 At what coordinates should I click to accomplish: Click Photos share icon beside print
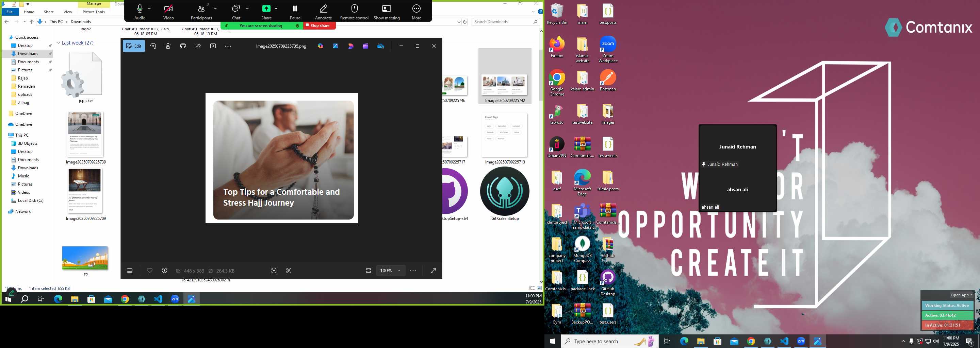[198, 46]
